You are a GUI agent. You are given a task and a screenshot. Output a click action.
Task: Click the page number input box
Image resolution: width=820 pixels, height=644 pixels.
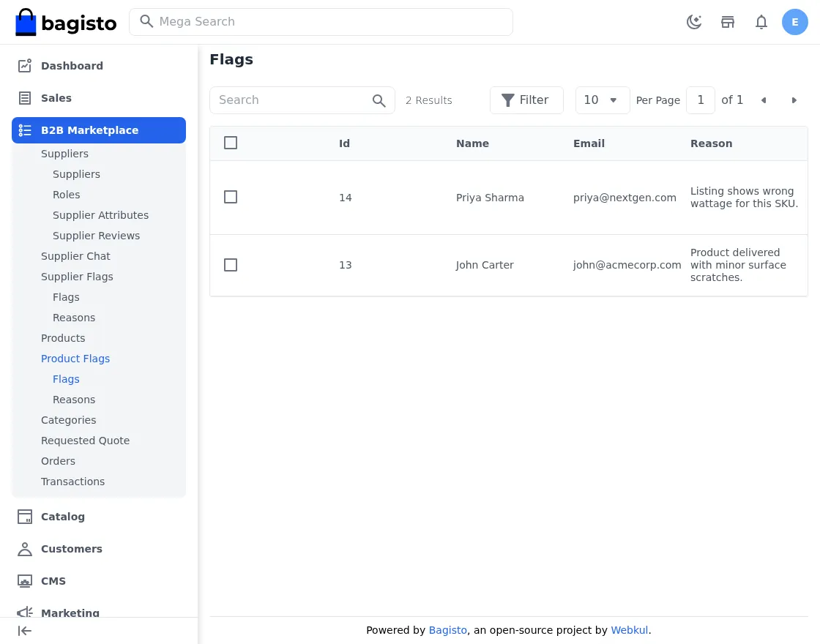coord(700,100)
